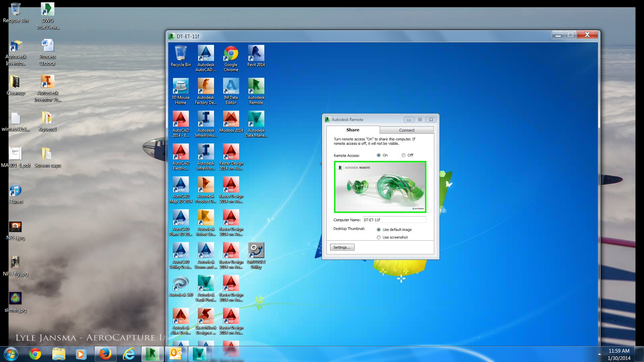Select Use screenshot thumbnail option

point(379,237)
